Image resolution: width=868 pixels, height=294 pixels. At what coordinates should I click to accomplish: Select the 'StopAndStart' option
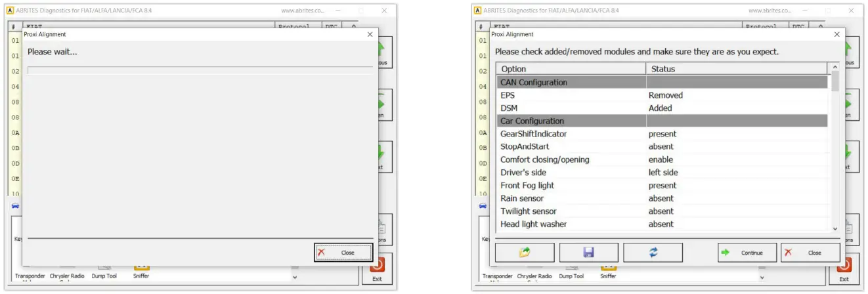coord(662,146)
